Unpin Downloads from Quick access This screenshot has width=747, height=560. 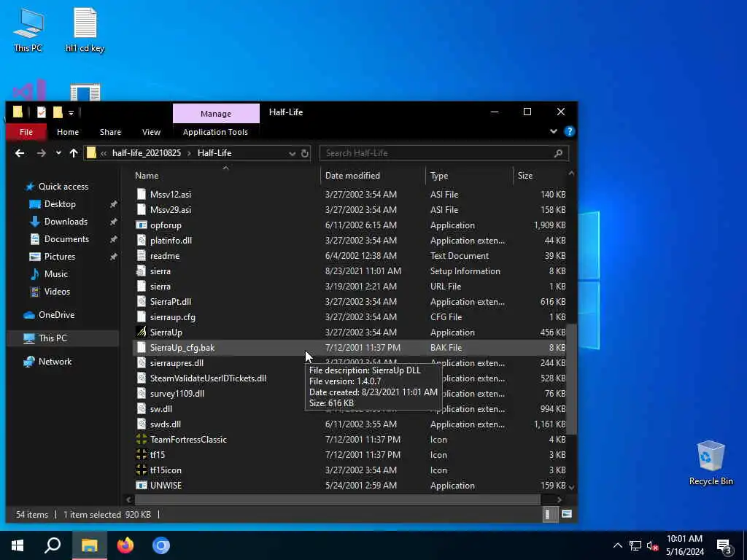point(113,222)
